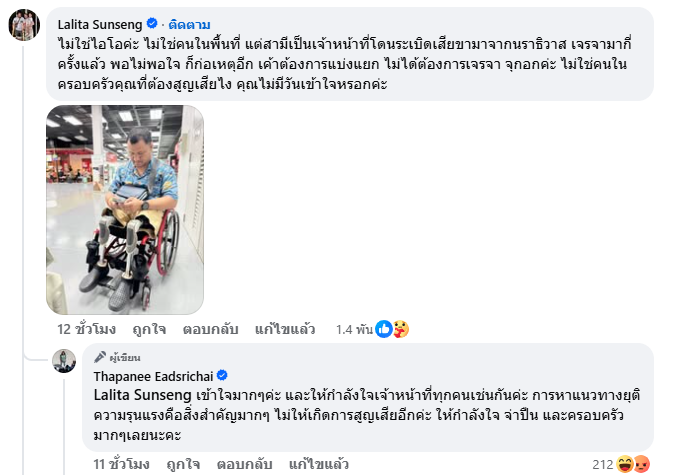Like Lalita's comment with ถูกใจ
The image size is (688, 475).
click(149, 329)
